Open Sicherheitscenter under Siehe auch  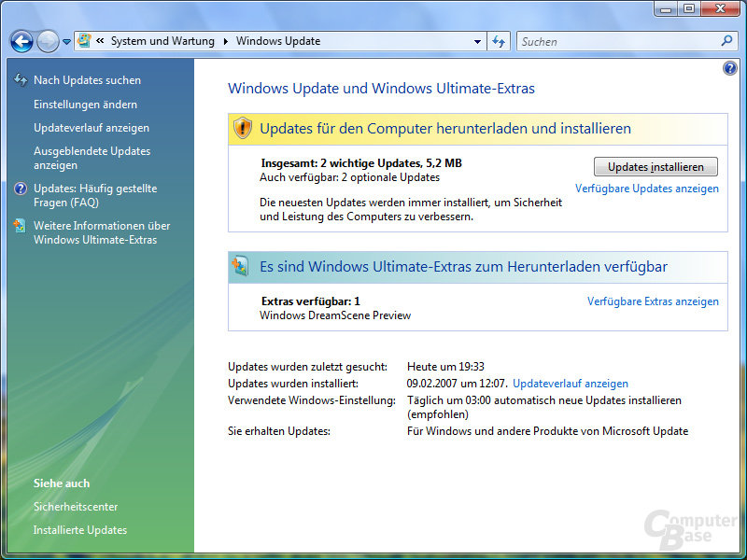click(x=76, y=507)
